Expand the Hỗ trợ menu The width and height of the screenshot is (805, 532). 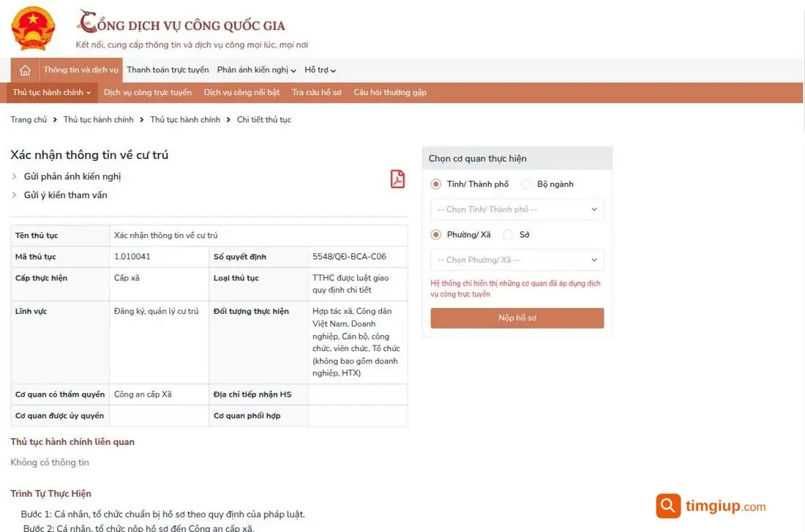(x=320, y=70)
